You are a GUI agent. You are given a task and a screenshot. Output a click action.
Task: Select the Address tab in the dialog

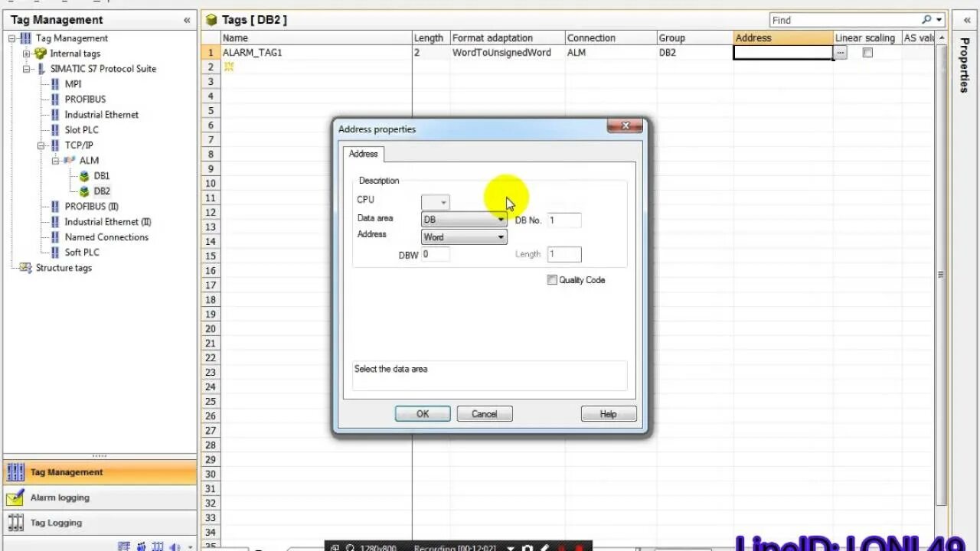pyautogui.click(x=363, y=154)
